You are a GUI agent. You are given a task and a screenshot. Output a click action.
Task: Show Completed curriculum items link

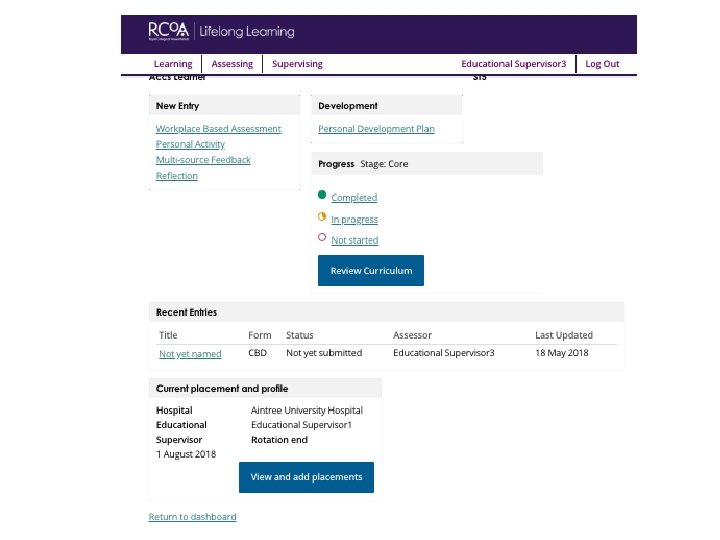(354, 198)
